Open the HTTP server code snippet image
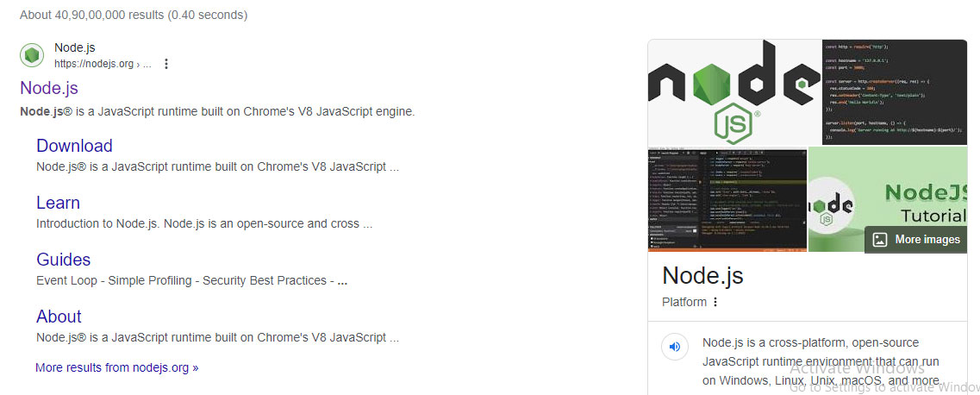Screen dimensions: 980x395 pyautogui.click(x=895, y=92)
